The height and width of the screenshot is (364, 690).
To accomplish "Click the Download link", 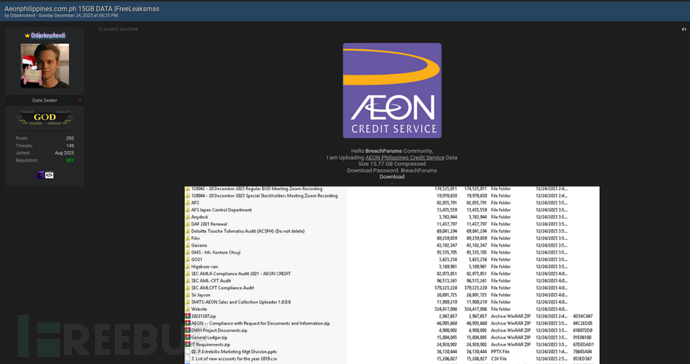I will 392,177.
